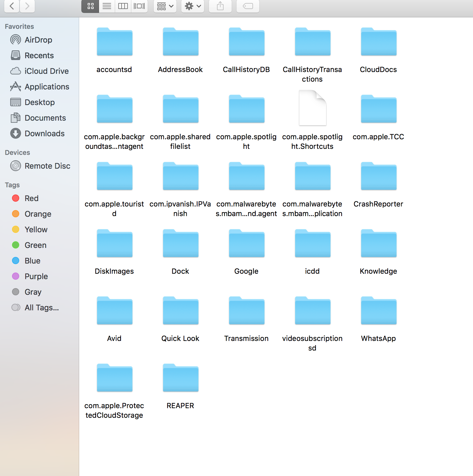Image resolution: width=473 pixels, height=476 pixels.
Task: Select the com.ipvanish.IPVanish folder
Action: [180, 176]
